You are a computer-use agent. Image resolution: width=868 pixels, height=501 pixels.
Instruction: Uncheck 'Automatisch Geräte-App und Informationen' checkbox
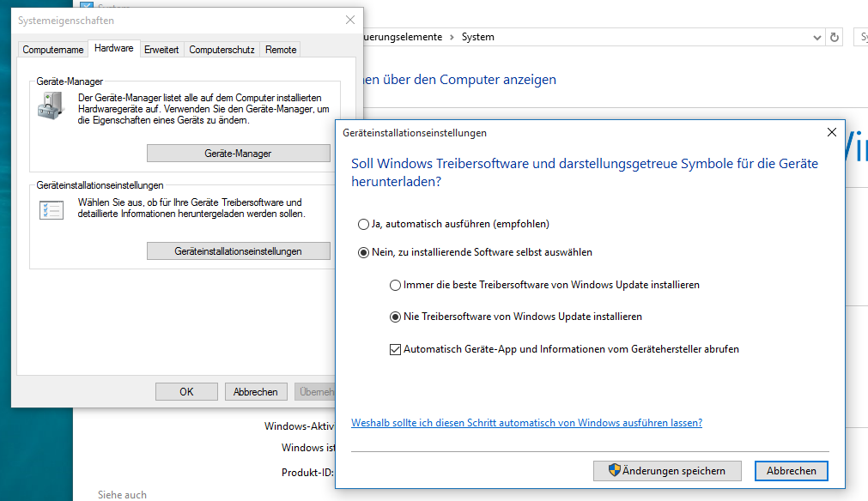[395, 349]
